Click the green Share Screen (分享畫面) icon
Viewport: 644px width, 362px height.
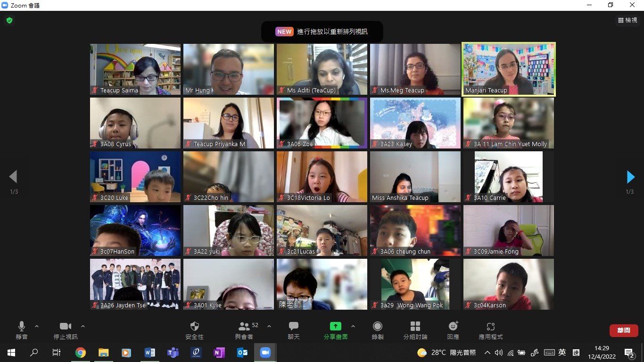click(x=335, y=327)
